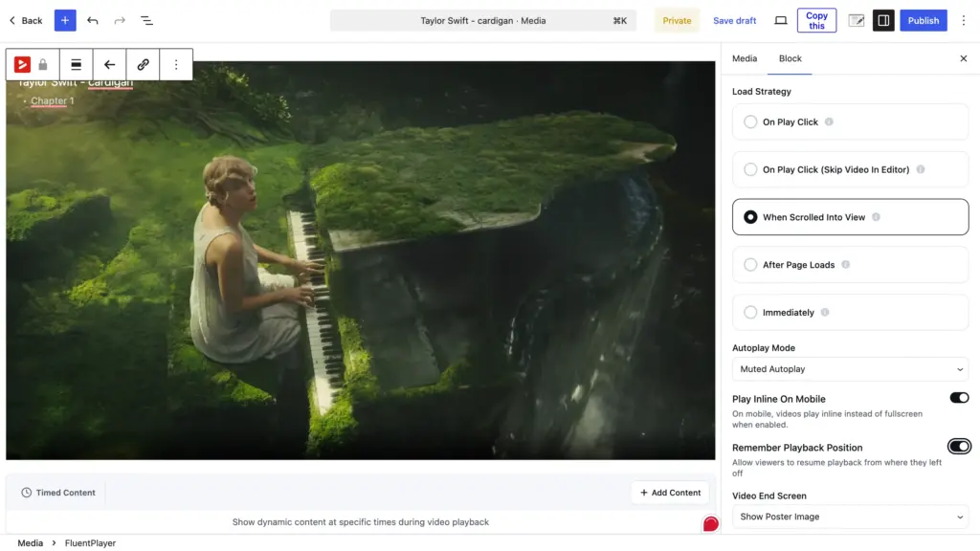Toggle Play Inline On Mobile switch
980x551 pixels.
pos(959,398)
